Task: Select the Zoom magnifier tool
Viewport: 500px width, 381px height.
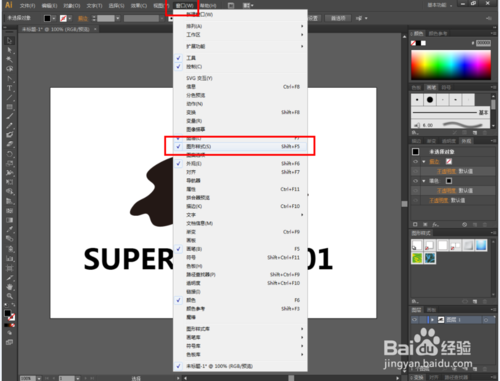Action: 9,296
